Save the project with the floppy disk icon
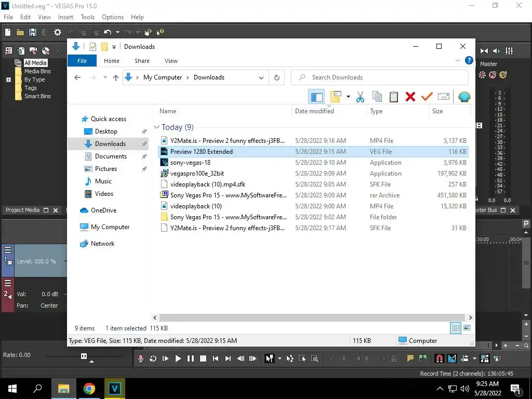This screenshot has width=532, height=399. 33,32
